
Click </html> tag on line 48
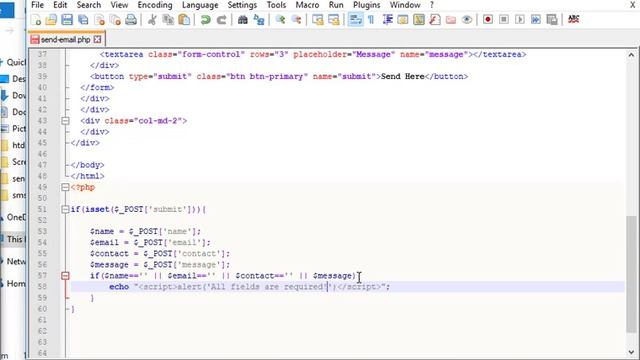[87, 176]
